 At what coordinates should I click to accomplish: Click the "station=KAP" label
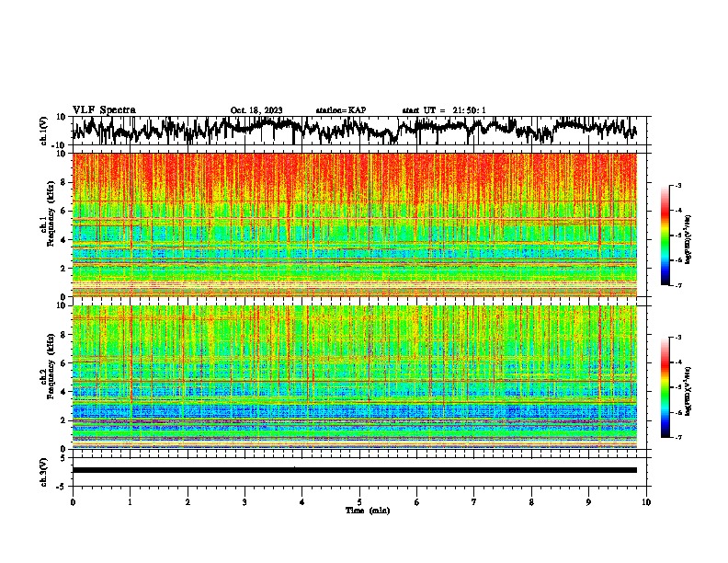[x=341, y=110]
